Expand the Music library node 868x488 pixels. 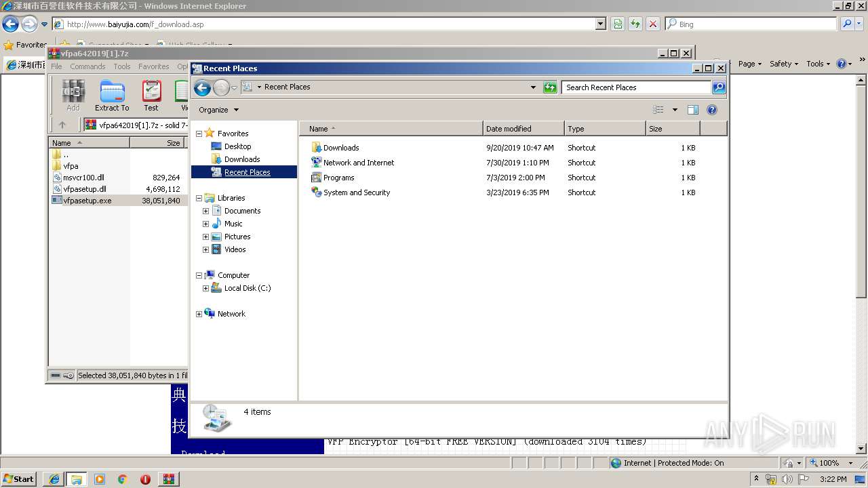(x=205, y=224)
